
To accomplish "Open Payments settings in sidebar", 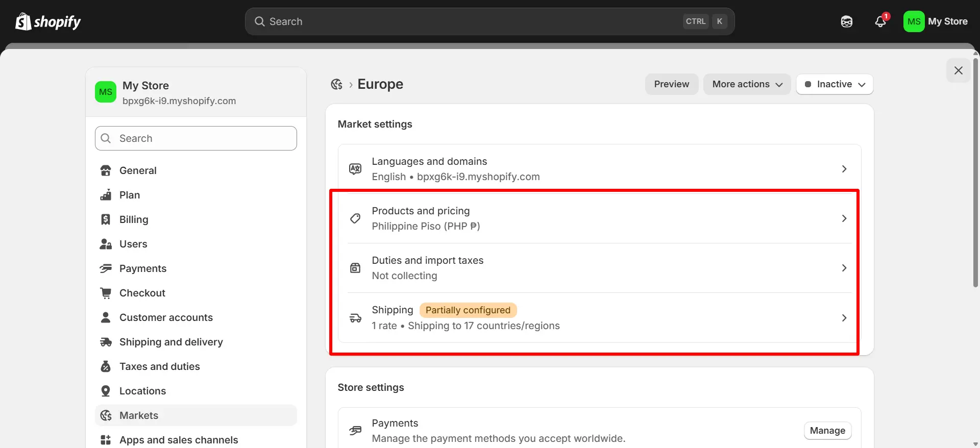I will [196, 268].
